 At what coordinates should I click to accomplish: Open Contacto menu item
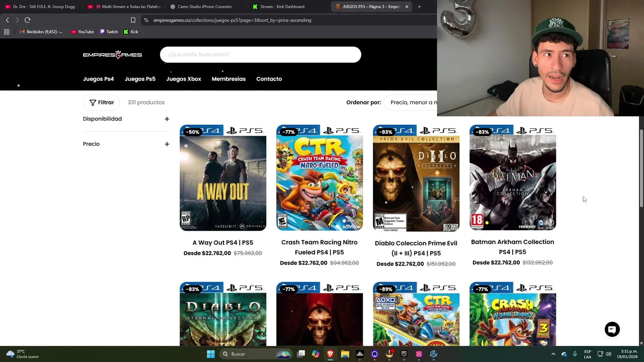tap(269, 79)
